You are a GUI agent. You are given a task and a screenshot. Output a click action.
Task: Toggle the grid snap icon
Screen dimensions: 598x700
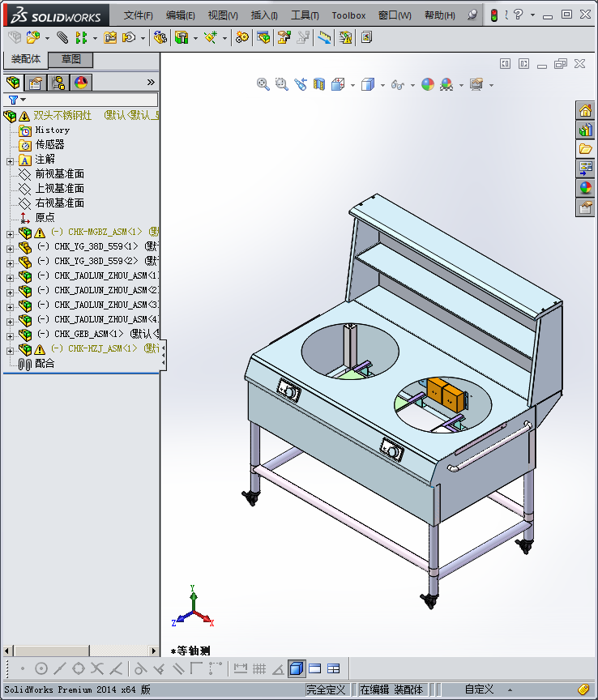click(259, 668)
